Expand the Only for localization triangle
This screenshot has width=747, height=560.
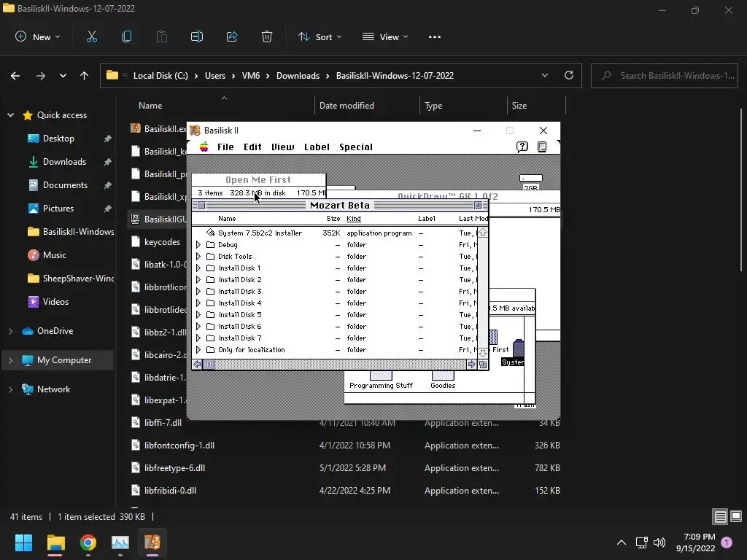click(x=198, y=349)
